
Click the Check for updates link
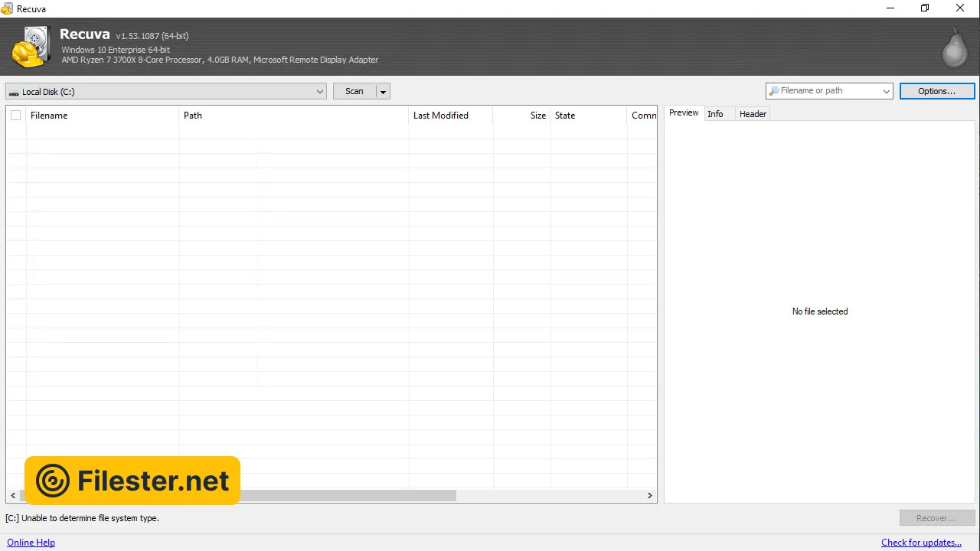(x=921, y=543)
